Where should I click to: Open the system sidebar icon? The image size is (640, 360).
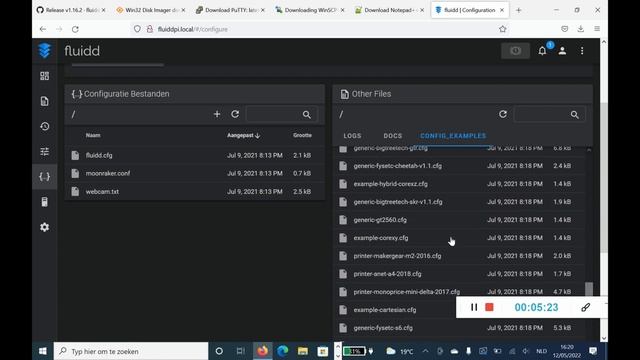pos(44,202)
